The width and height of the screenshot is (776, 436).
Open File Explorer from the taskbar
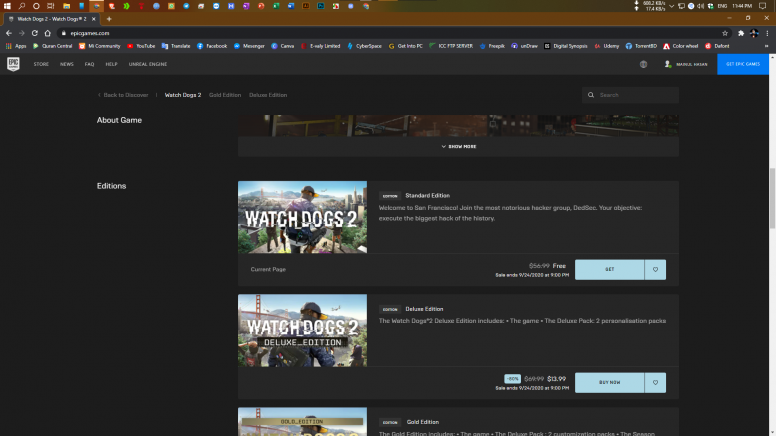[x=66, y=6]
